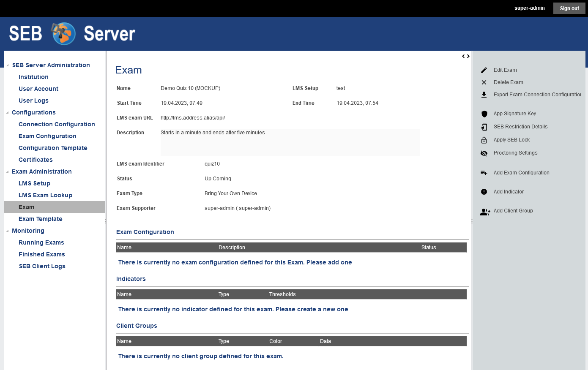Click the shield App Signature Key icon
The height and width of the screenshot is (370, 588).
tap(484, 114)
